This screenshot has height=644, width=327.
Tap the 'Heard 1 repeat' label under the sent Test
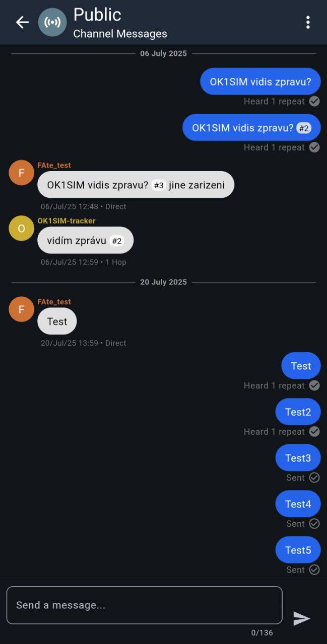pos(274,385)
